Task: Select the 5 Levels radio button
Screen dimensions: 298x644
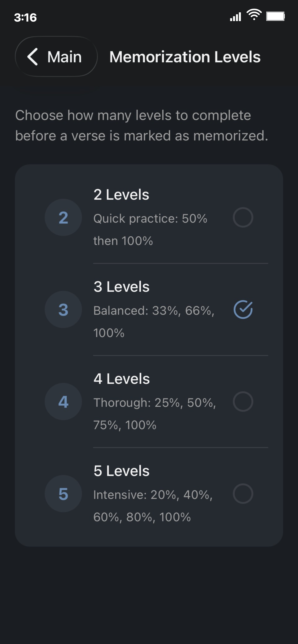Action: coord(243,494)
